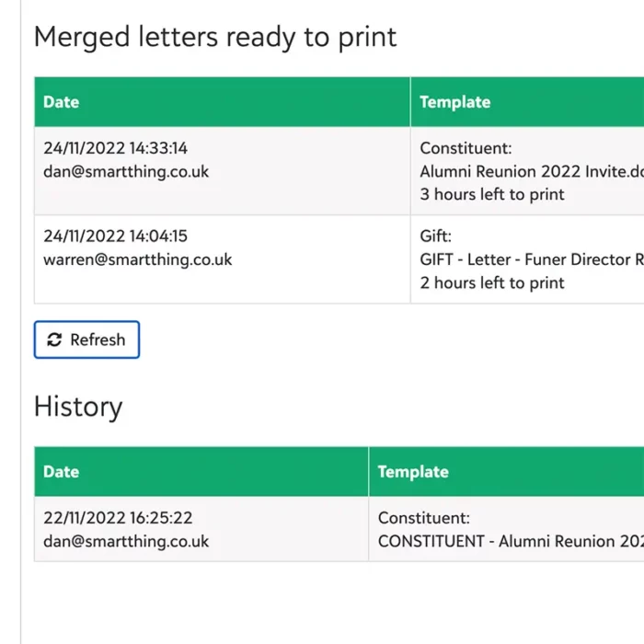Click dan@smartthing.co.uk in the History row
The image size is (644, 644).
tap(126, 541)
